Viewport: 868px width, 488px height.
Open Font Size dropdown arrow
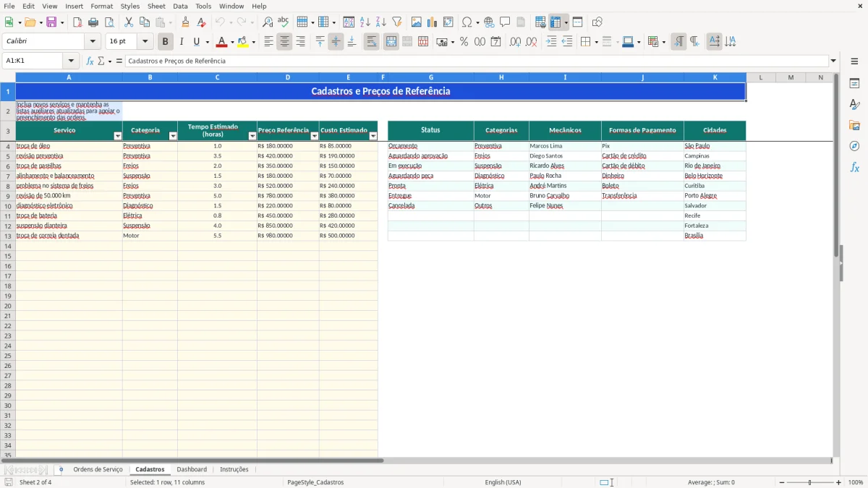145,42
